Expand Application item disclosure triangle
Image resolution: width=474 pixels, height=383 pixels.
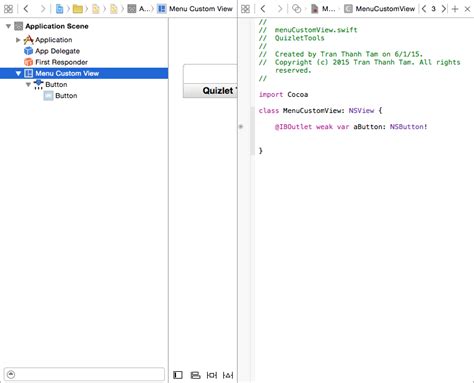tap(18, 40)
